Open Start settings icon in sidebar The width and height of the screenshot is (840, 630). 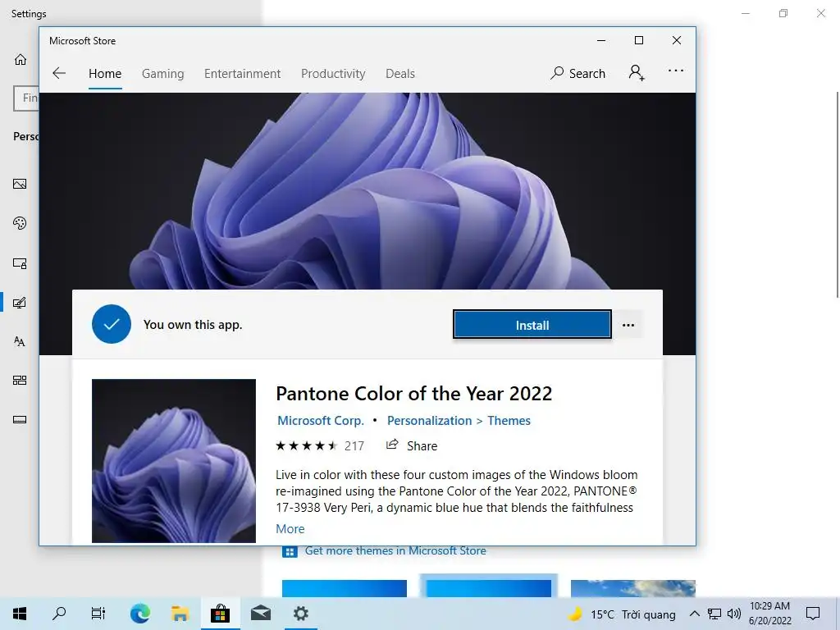point(20,381)
